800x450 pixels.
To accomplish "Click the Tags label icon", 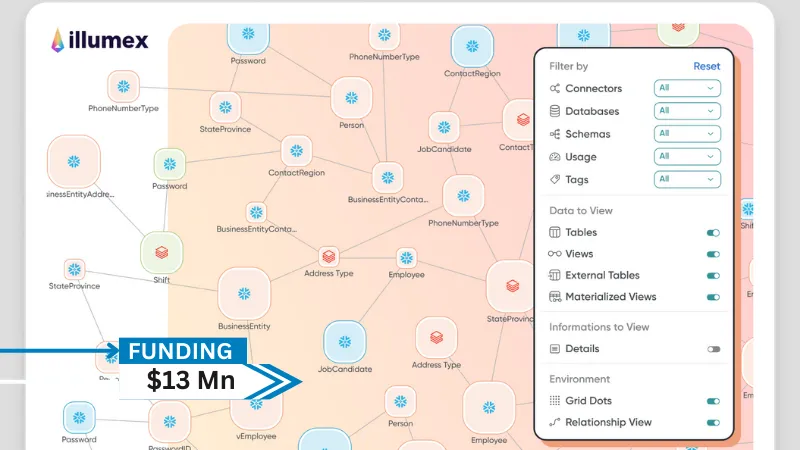I will click(555, 180).
